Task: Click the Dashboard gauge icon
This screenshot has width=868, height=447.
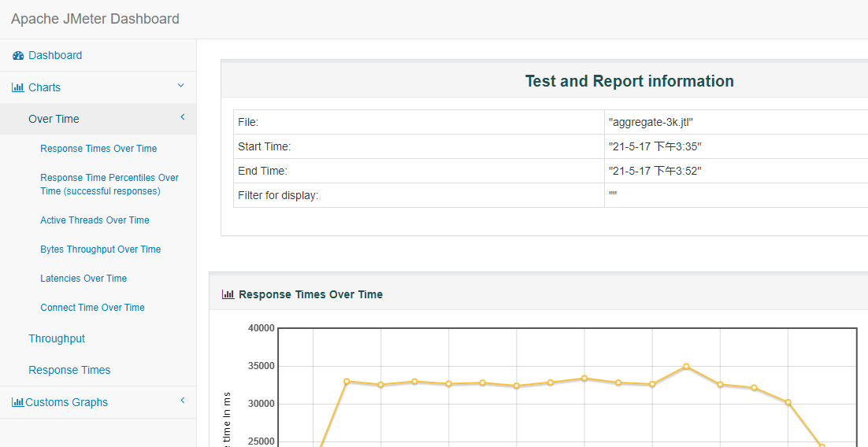Action: (17, 55)
